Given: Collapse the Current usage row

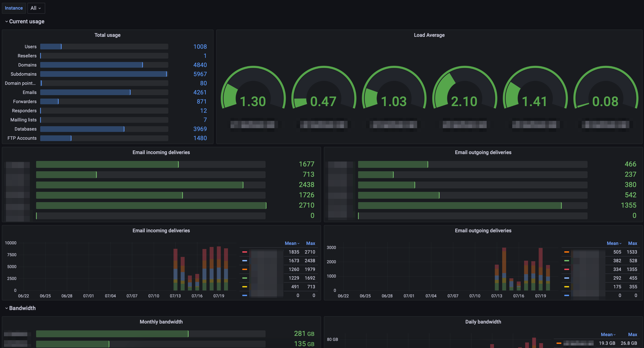Looking at the screenshot, I should point(26,21).
